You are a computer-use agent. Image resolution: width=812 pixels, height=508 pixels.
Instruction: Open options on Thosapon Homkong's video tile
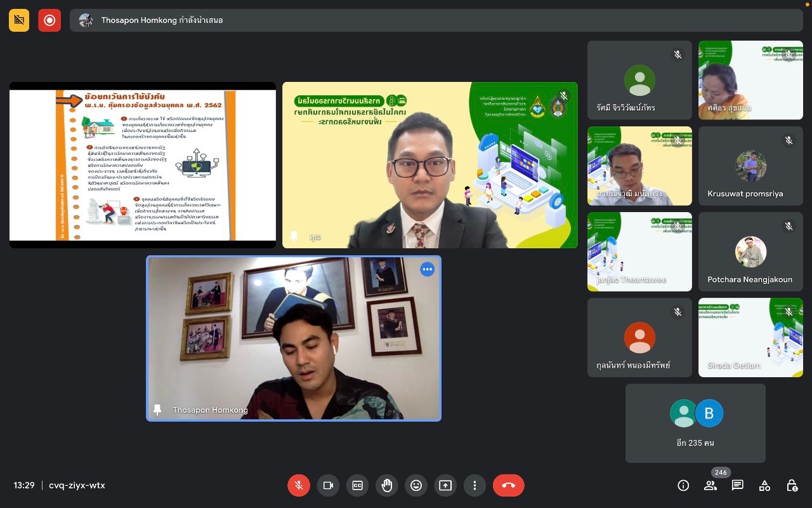427,269
